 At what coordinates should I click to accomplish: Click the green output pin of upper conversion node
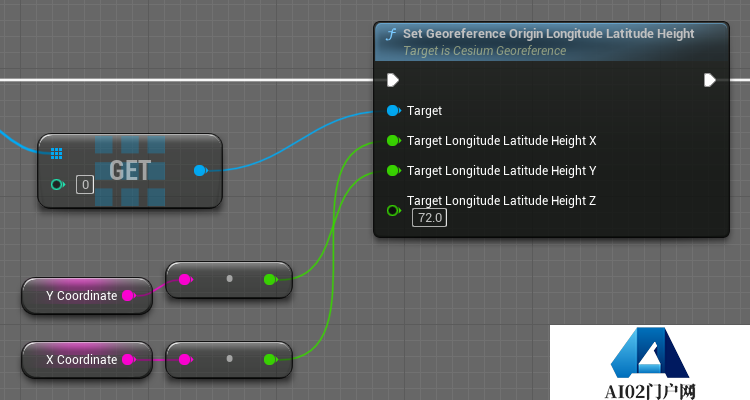(270, 279)
